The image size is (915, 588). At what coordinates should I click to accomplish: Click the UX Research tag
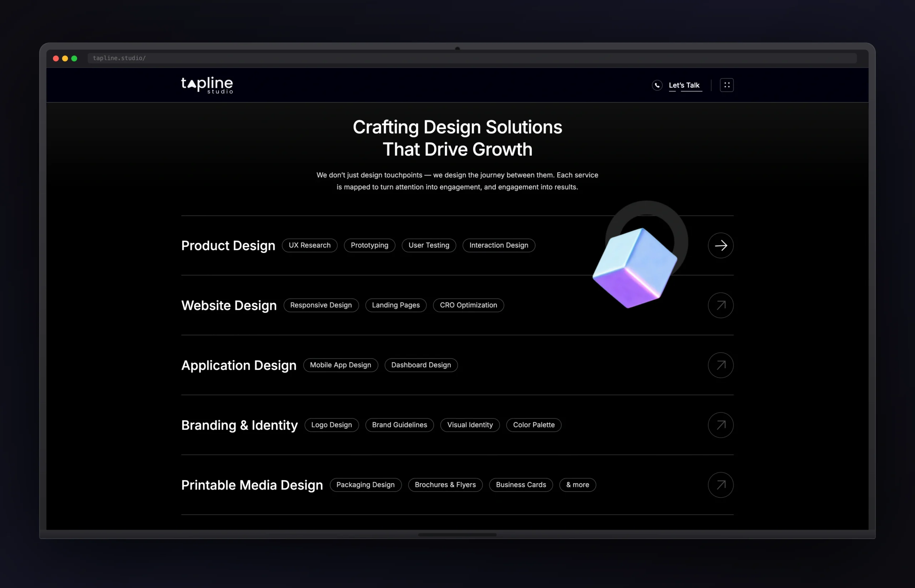coord(310,245)
